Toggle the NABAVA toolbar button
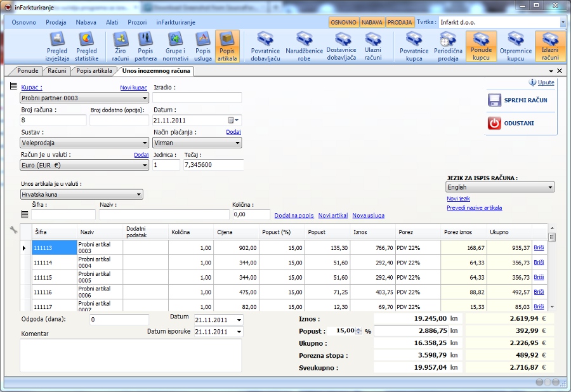This screenshot has height=392, width=571. (x=372, y=22)
